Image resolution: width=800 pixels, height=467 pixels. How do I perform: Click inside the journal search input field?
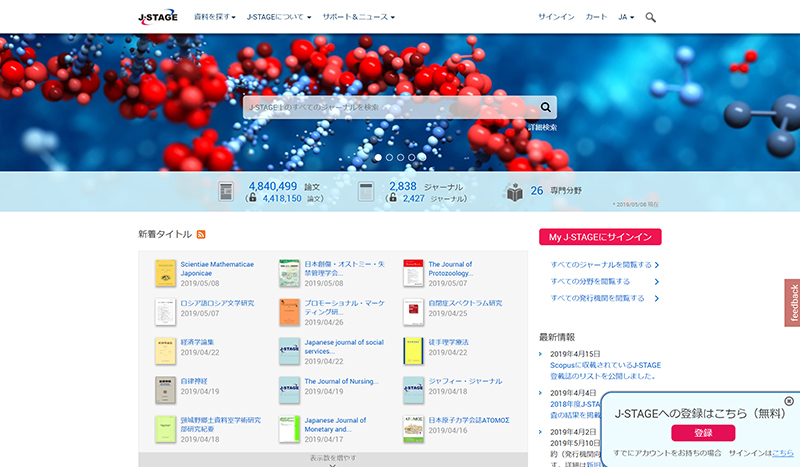[390, 107]
